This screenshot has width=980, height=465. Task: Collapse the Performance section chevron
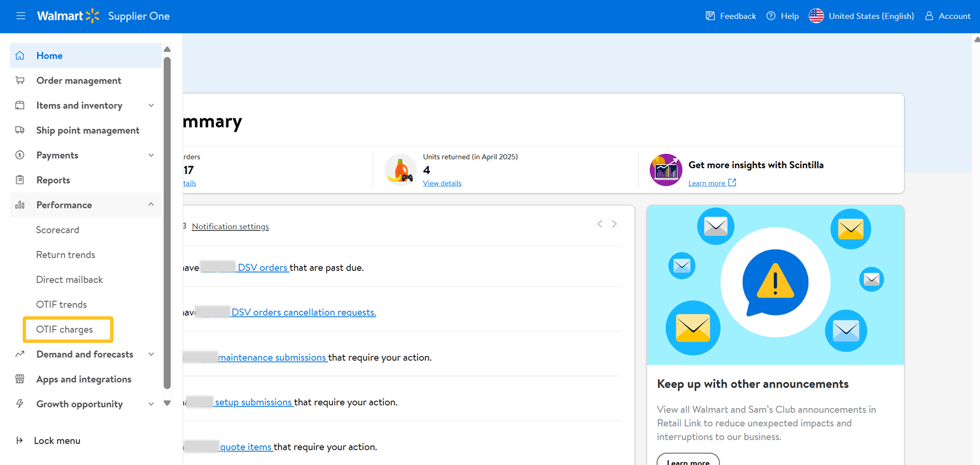(151, 205)
